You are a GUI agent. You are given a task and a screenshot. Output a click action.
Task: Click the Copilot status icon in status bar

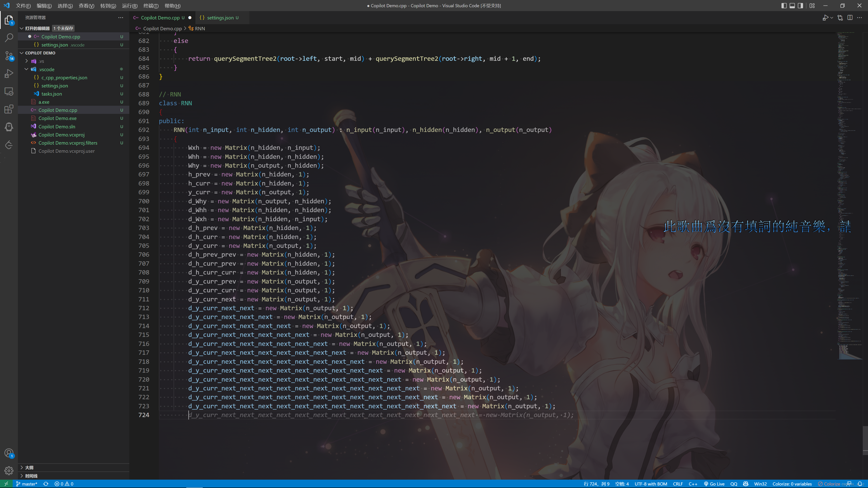746,484
